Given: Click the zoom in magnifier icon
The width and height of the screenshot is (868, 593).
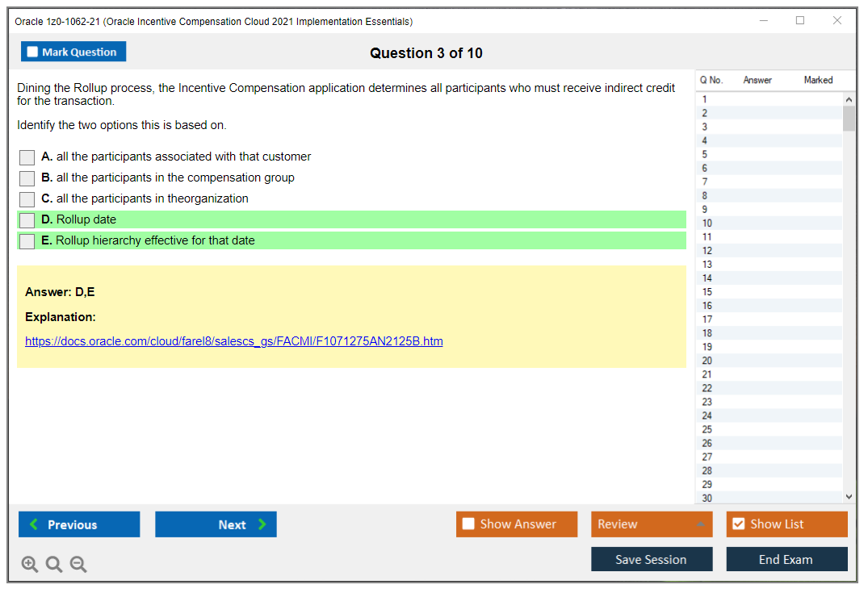Looking at the screenshot, I should (x=29, y=564).
